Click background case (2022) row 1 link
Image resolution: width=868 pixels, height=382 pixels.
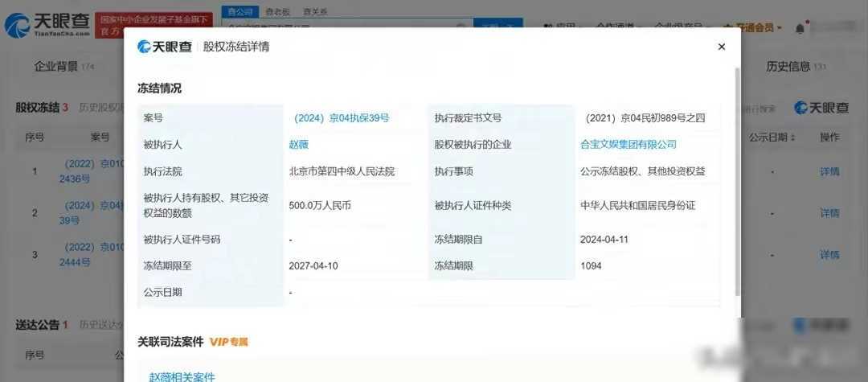(92, 171)
